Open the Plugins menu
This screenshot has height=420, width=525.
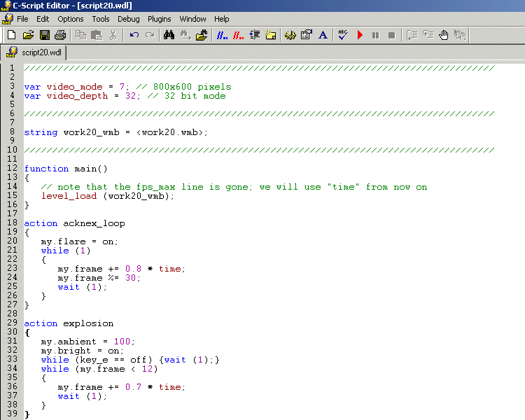[160, 19]
